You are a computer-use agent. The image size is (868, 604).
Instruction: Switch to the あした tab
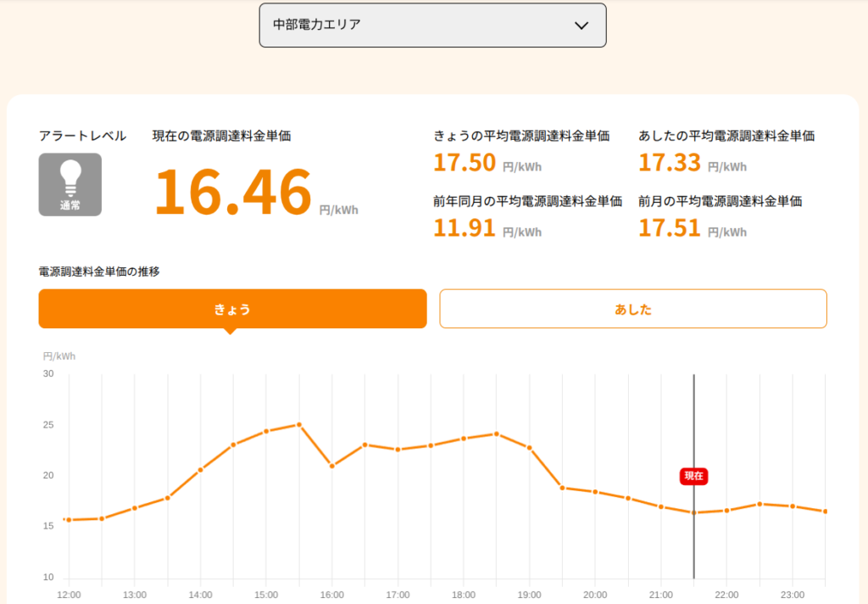tap(632, 309)
